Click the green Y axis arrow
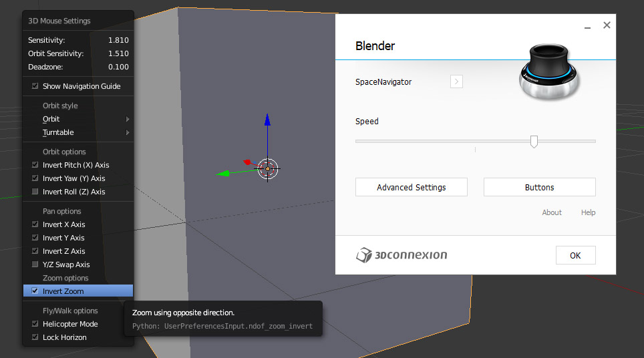This screenshot has height=358, width=644. click(x=222, y=174)
